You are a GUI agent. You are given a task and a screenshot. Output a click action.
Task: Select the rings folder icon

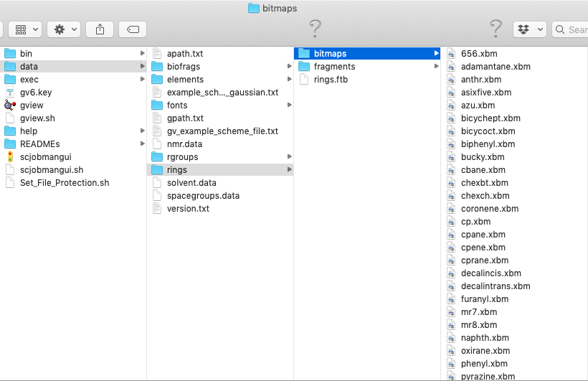tap(157, 169)
